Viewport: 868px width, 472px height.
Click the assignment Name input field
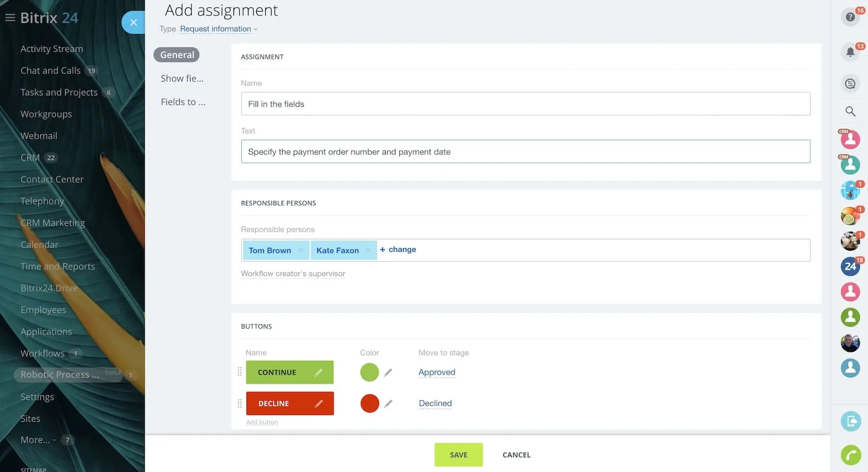click(x=525, y=104)
